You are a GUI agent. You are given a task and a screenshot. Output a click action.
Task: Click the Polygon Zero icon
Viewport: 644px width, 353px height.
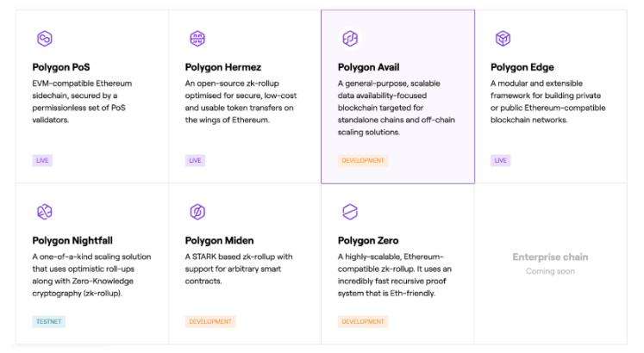click(x=350, y=212)
